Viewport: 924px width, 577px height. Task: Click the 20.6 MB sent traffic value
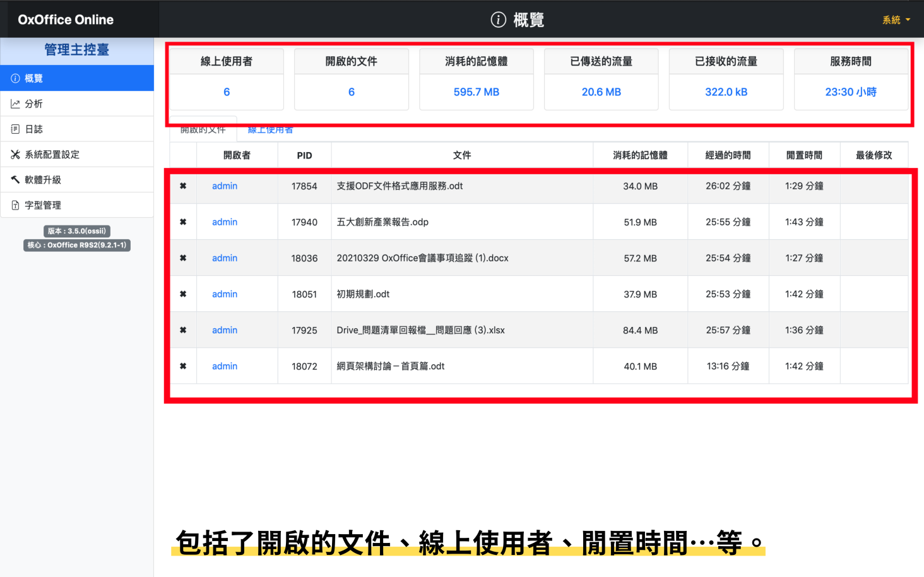coord(601,92)
